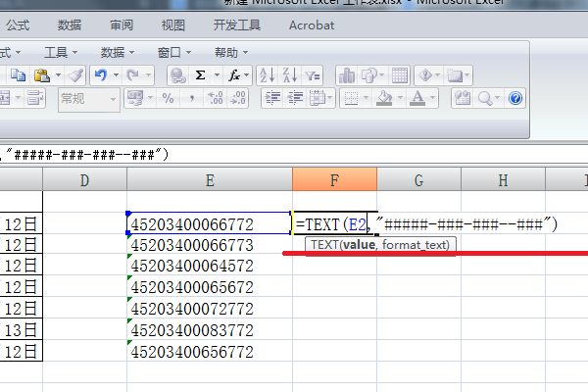Open the 数据 ribbon tab

(x=70, y=25)
